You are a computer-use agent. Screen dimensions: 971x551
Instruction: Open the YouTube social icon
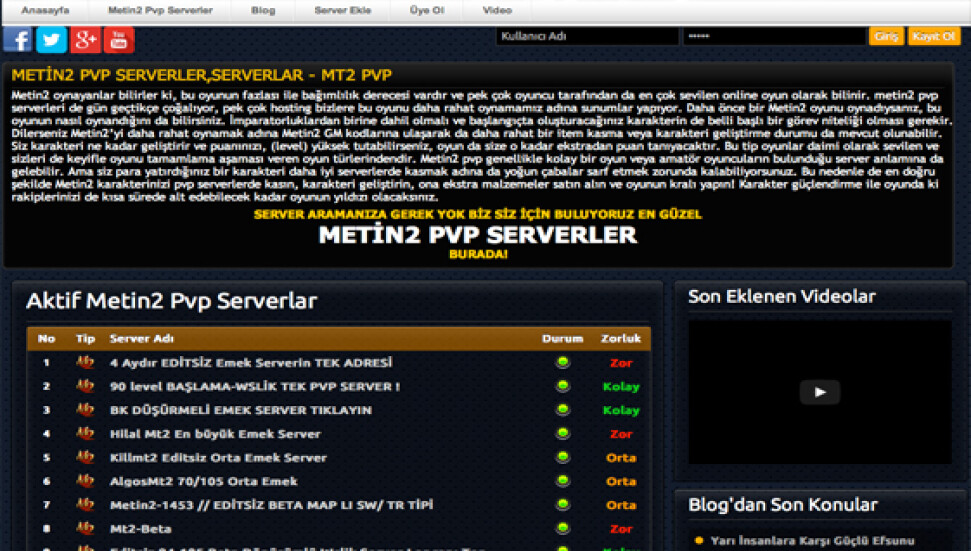pos(119,39)
